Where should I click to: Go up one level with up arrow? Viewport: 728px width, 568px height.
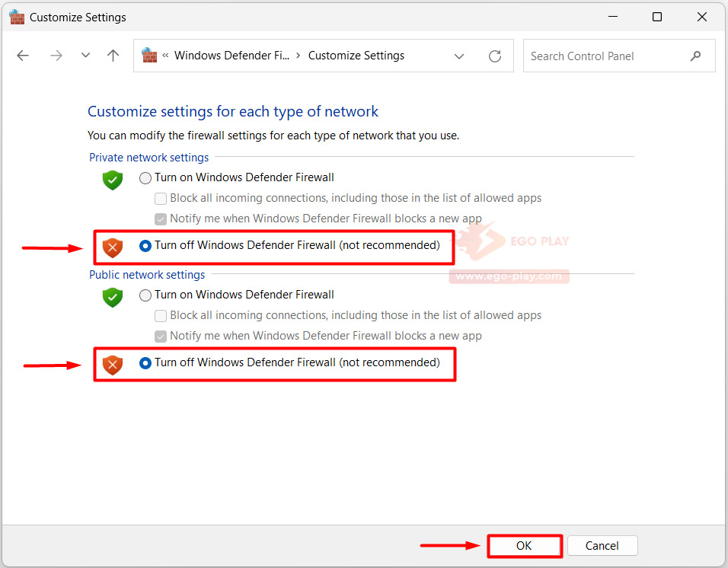pos(113,56)
